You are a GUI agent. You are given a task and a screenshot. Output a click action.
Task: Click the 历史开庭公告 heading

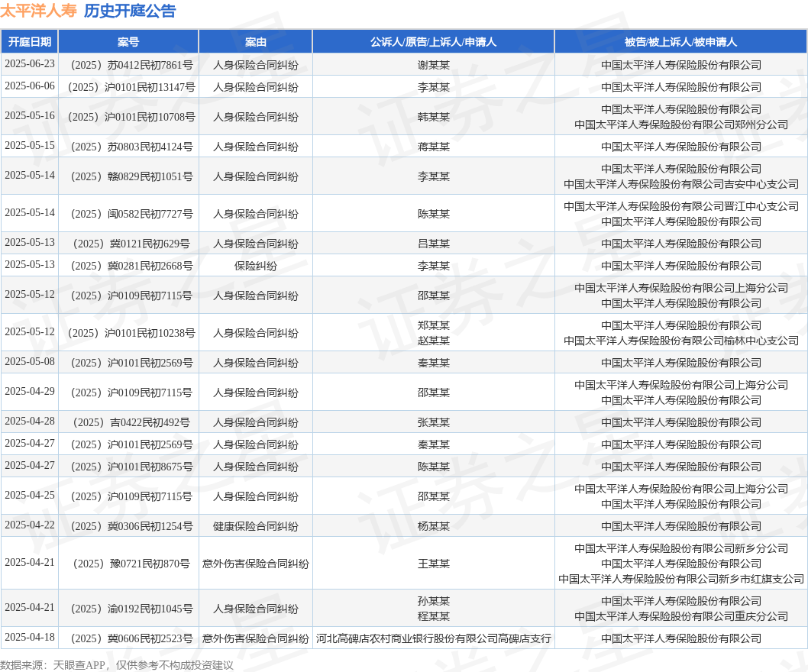(130, 10)
